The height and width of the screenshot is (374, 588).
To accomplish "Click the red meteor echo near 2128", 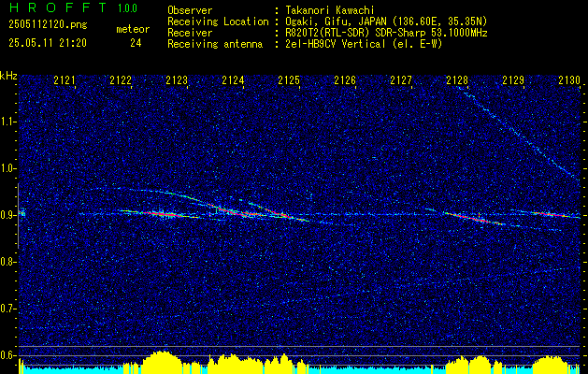I will coord(474,219).
